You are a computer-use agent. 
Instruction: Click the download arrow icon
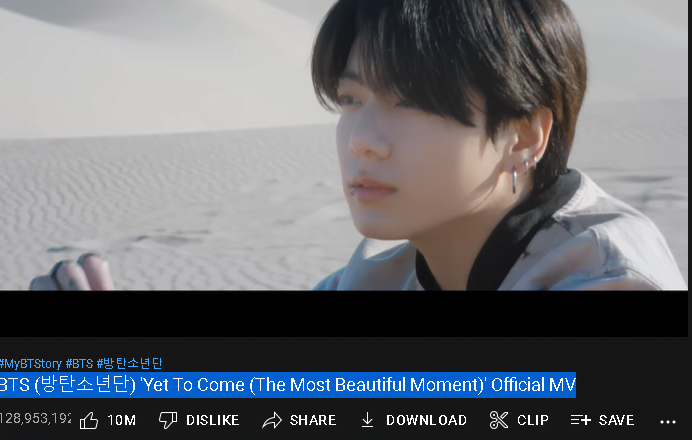(x=367, y=420)
